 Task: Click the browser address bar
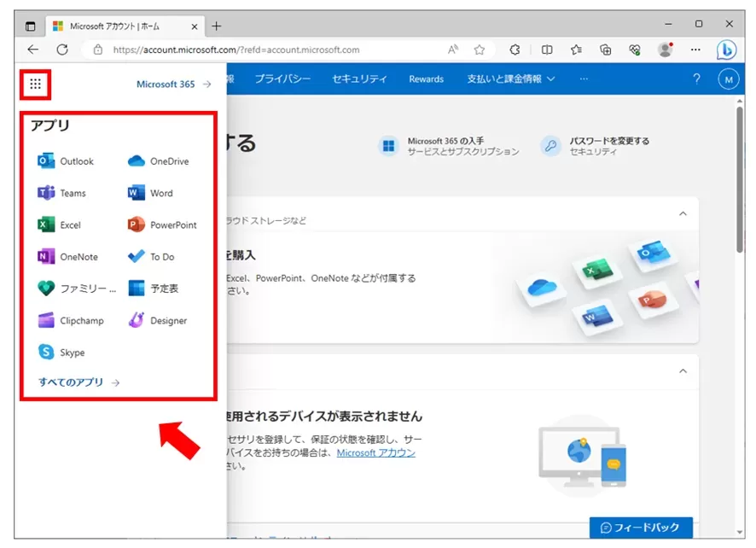pyautogui.click(x=273, y=50)
